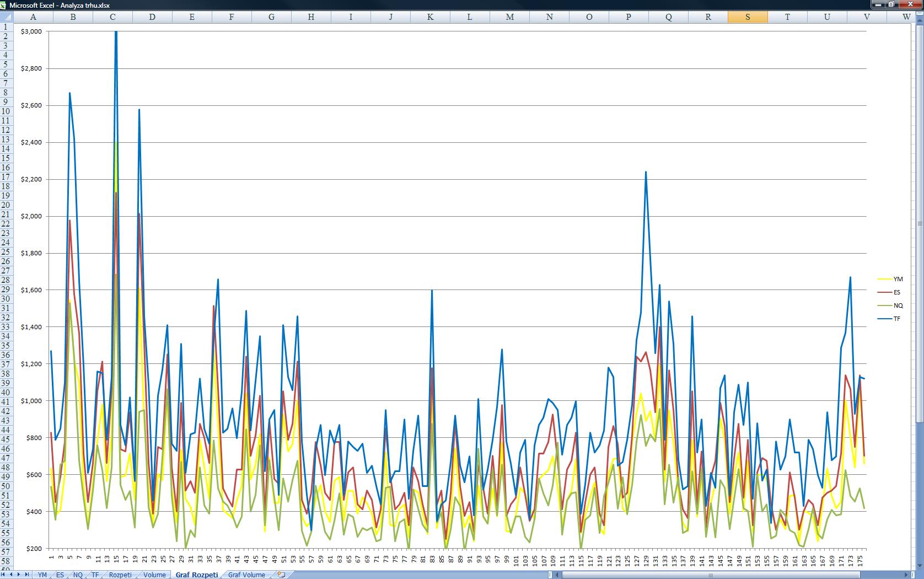
Task: Close the Excel window
Action: tap(910, 4)
